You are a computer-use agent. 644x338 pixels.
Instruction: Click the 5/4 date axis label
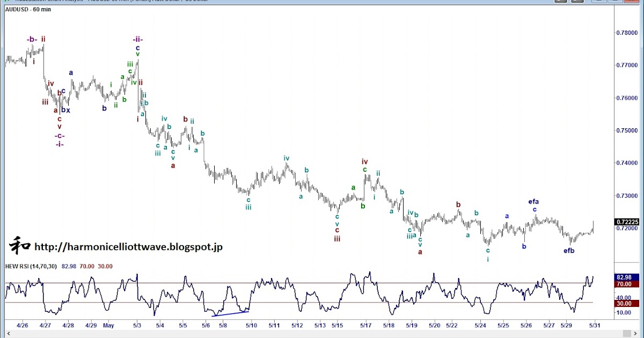point(160,325)
